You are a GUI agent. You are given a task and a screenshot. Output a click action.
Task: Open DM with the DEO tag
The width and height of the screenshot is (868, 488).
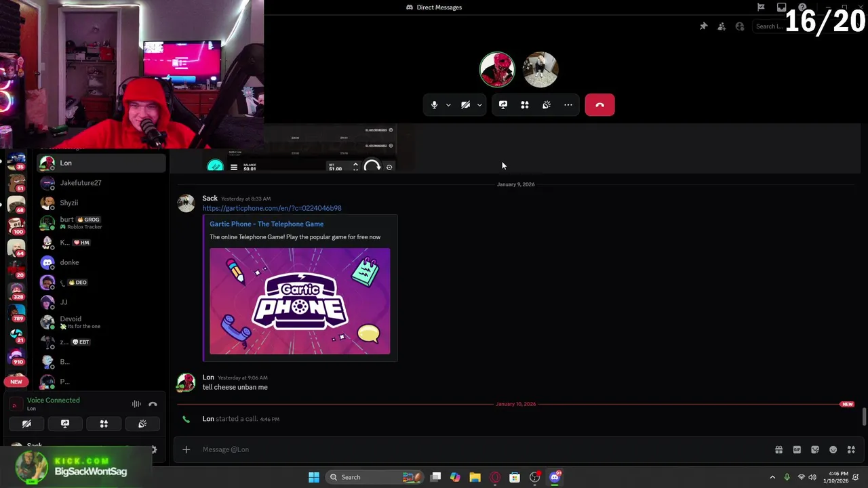101,282
